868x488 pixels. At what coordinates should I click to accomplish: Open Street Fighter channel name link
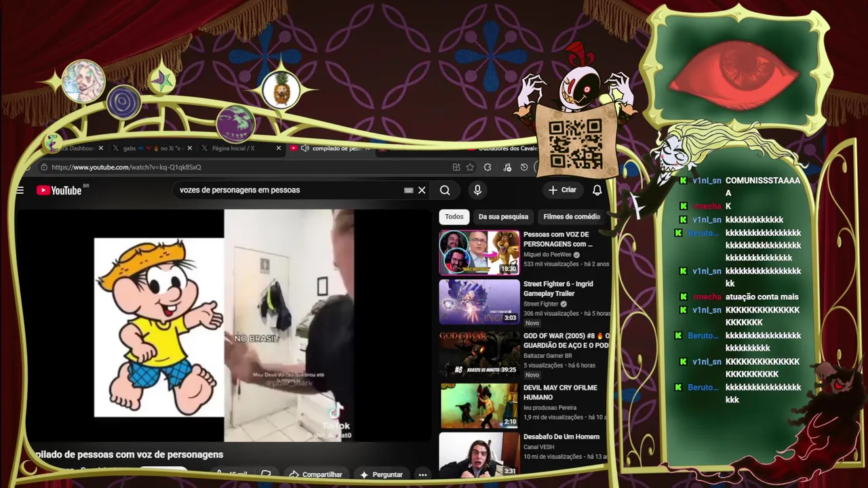click(x=540, y=304)
